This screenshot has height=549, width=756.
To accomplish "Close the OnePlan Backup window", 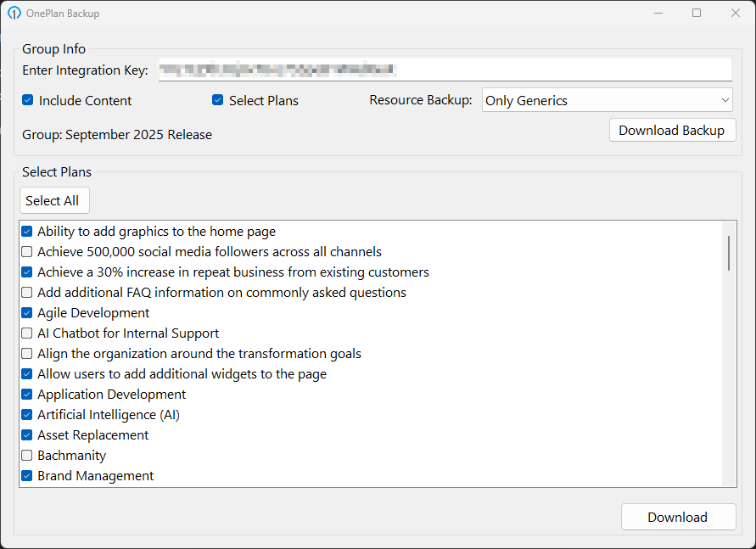I will click(736, 13).
